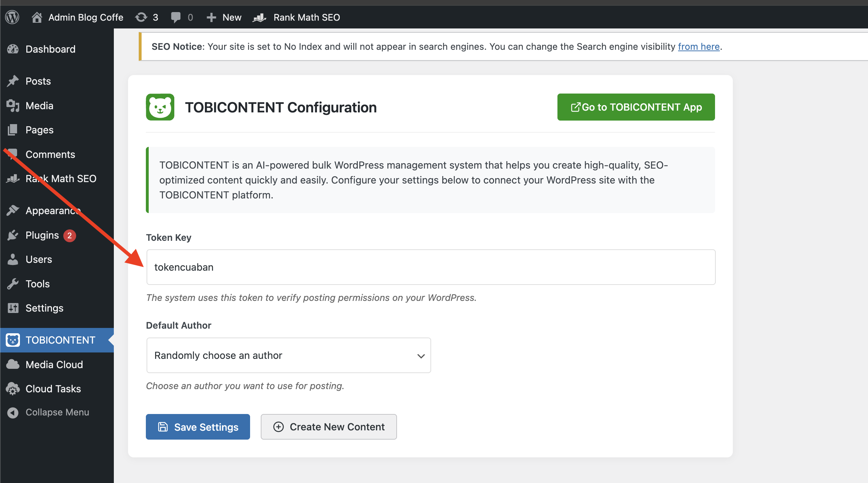Click the Media icon in sidebar
This screenshot has width=868, height=483.
[x=13, y=106]
